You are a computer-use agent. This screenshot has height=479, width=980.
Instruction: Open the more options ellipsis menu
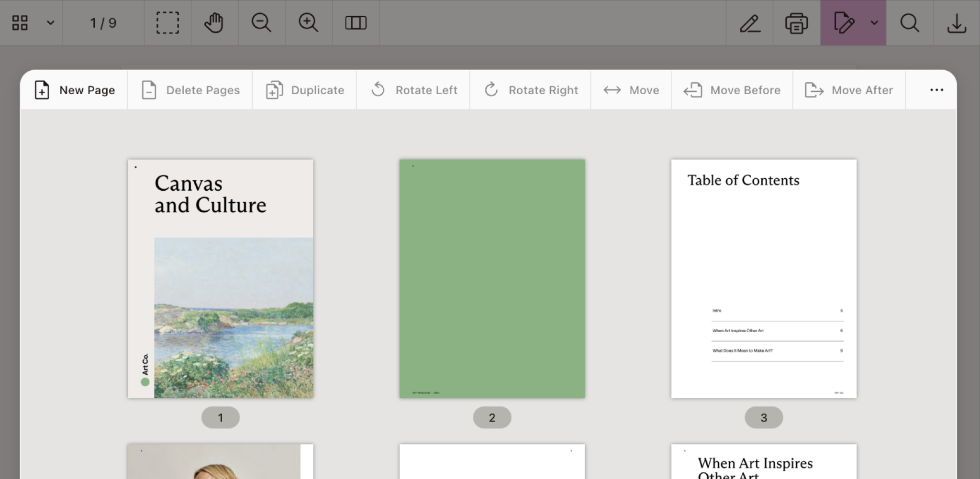click(x=936, y=90)
